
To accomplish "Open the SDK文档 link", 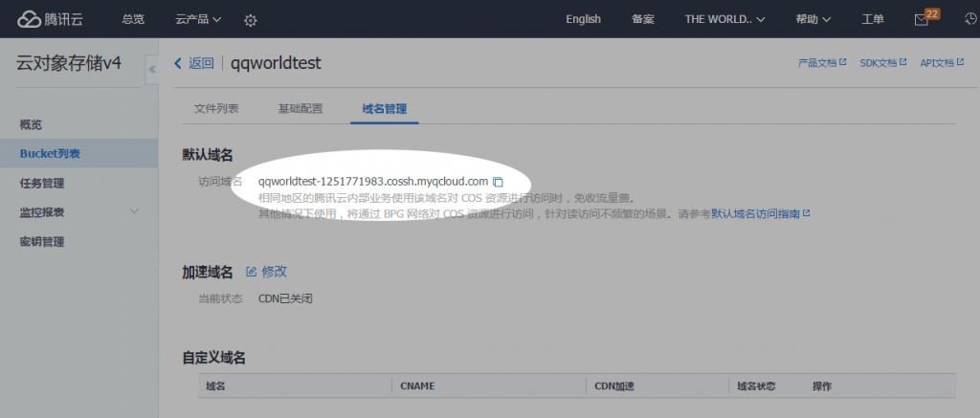I will [x=882, y=63].
